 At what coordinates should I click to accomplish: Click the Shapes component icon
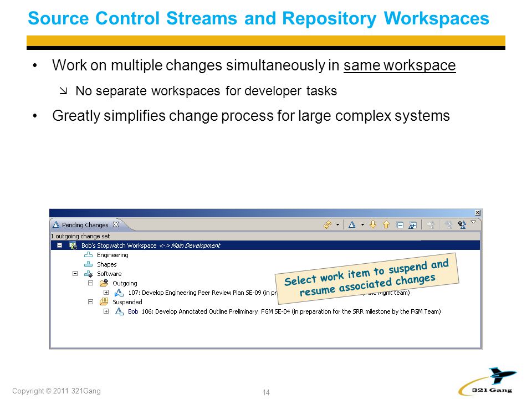[x=88, y=264]
